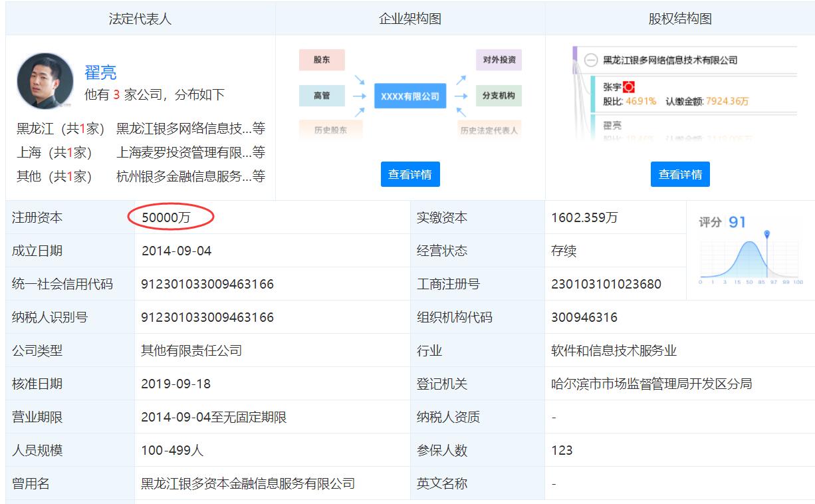The width and height of the screenshot is (815, 504).
Task: Select the 高管 box in architecture diagram
Action: tap(322, 96)
